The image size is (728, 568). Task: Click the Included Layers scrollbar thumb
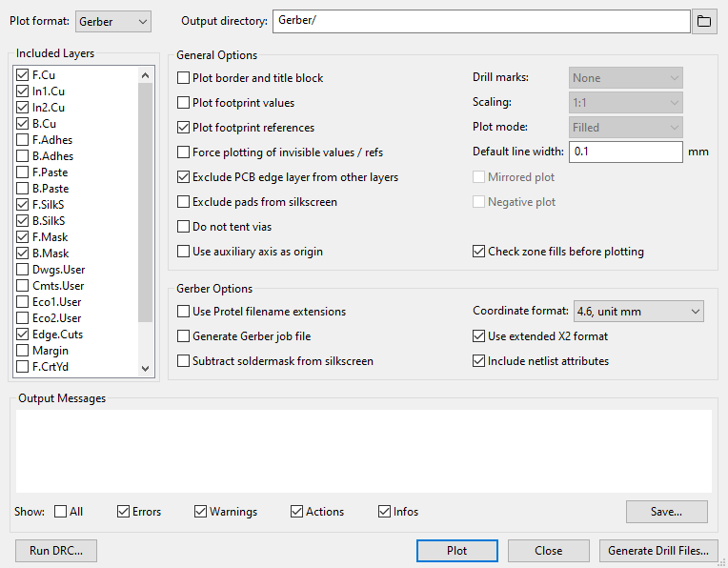(x=146, y=202)
